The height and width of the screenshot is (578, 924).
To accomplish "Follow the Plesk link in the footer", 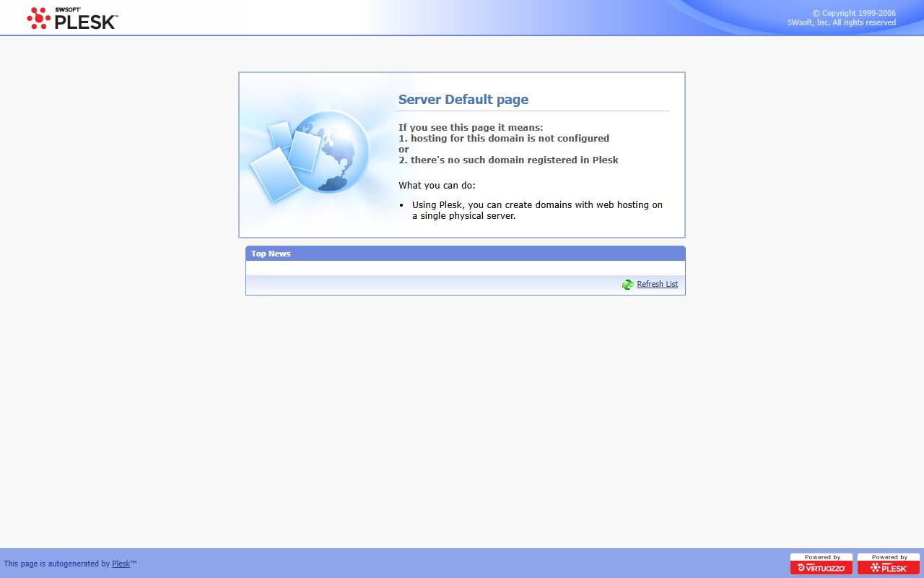I will click(x=121, y=564).
